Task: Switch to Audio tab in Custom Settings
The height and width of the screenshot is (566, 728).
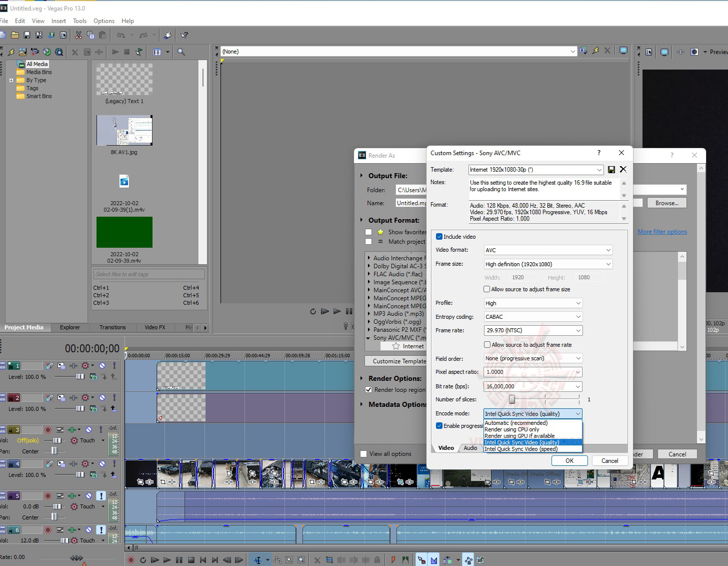Action: [x=470, y=448]
